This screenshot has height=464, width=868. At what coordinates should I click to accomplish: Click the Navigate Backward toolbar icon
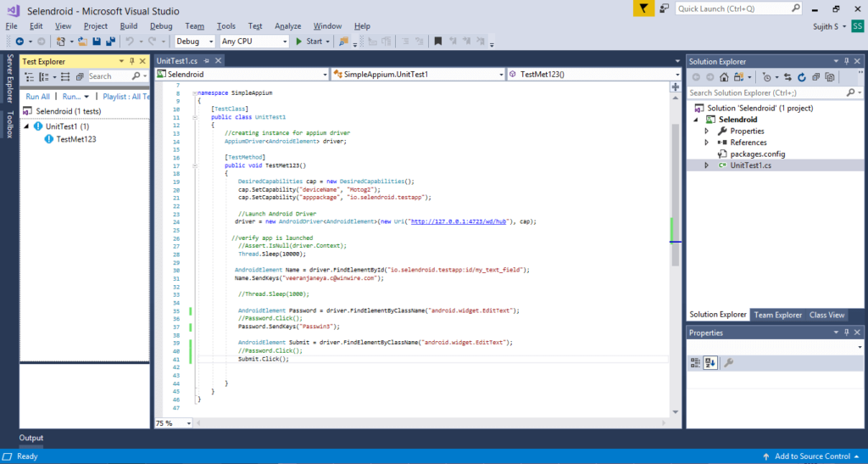tap(19, 42)
